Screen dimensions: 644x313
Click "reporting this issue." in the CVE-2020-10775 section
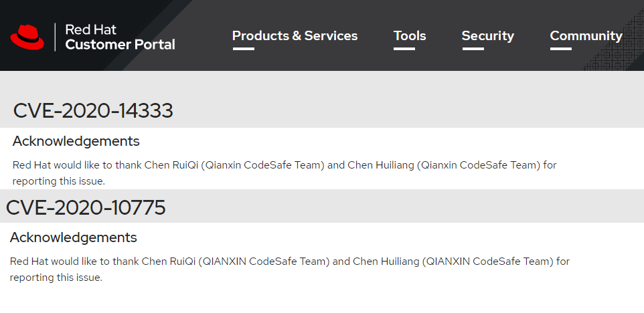[56, 278]
